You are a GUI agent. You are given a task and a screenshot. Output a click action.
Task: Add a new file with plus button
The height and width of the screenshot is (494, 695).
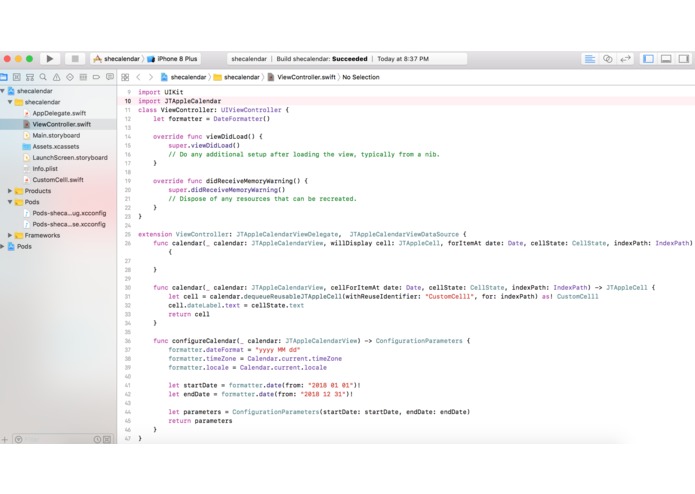tap(4, 440)
